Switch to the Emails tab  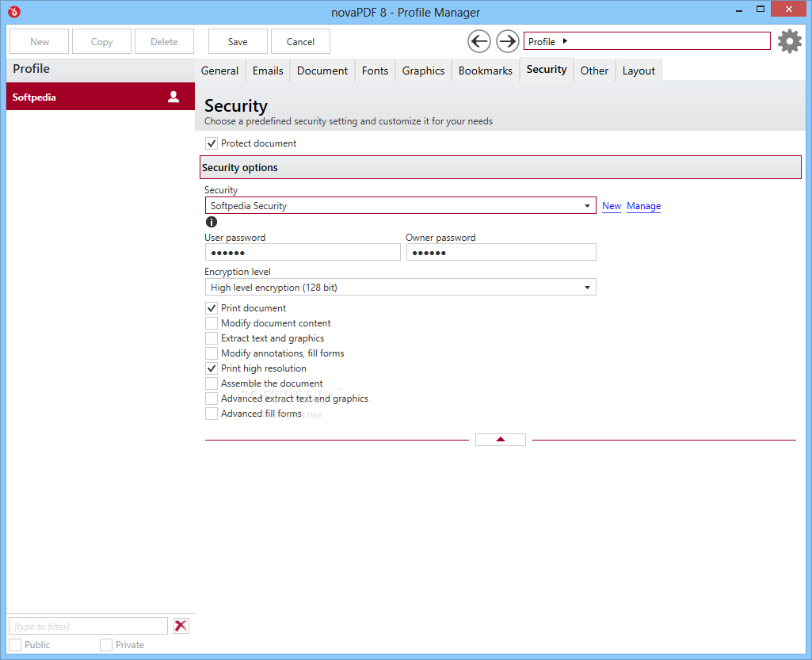pyautogui.click(x=268, y=71)
